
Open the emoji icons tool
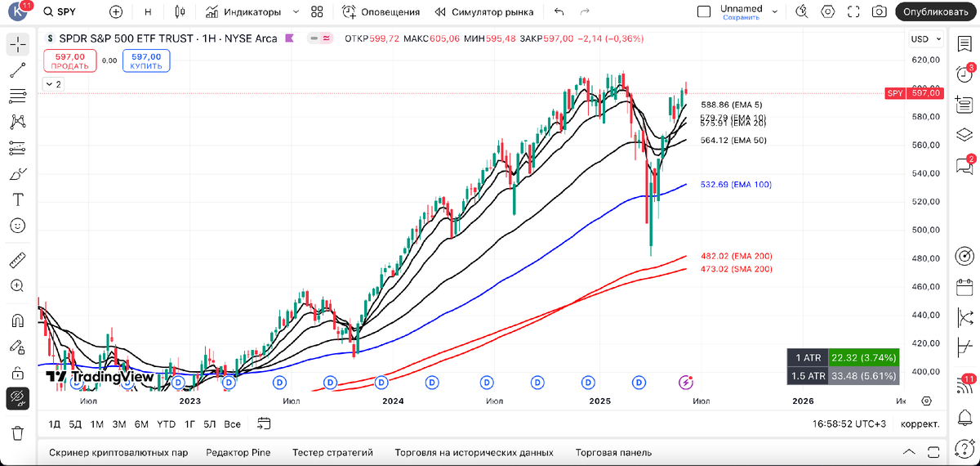point(18,226)
